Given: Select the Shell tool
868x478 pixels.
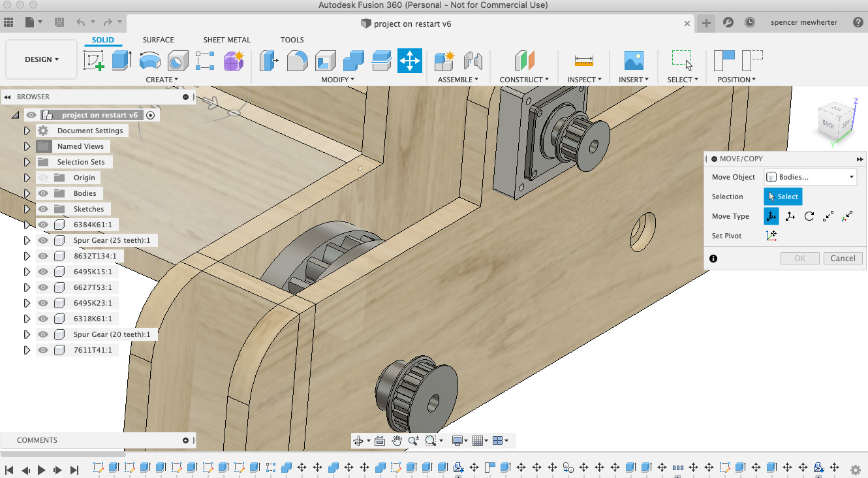Looking at the screenshot, I should [x=325, y=61].
